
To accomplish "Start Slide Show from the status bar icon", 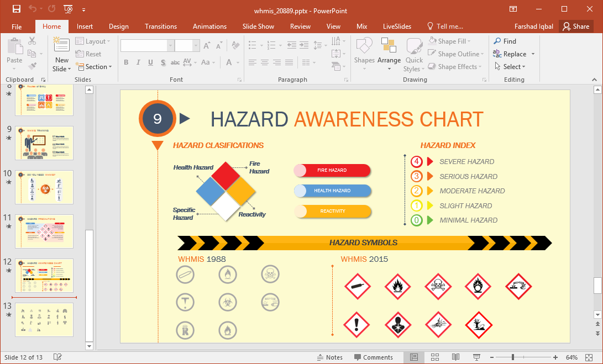I will coord(476,357).
